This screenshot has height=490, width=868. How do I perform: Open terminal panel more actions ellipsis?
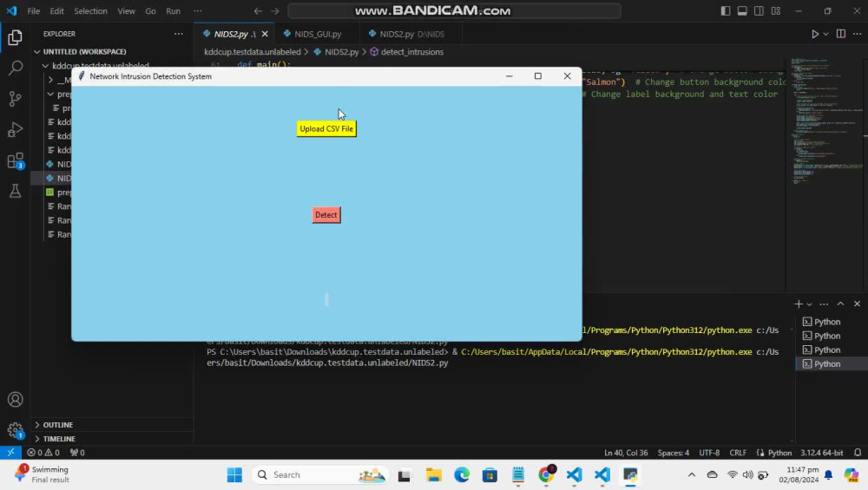coord(824,304)
